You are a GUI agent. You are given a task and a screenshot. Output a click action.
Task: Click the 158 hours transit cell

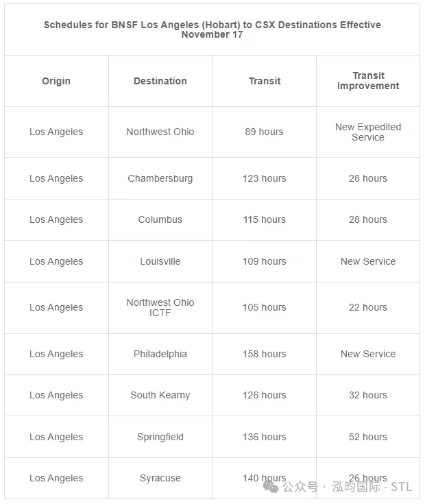[265, 354]
